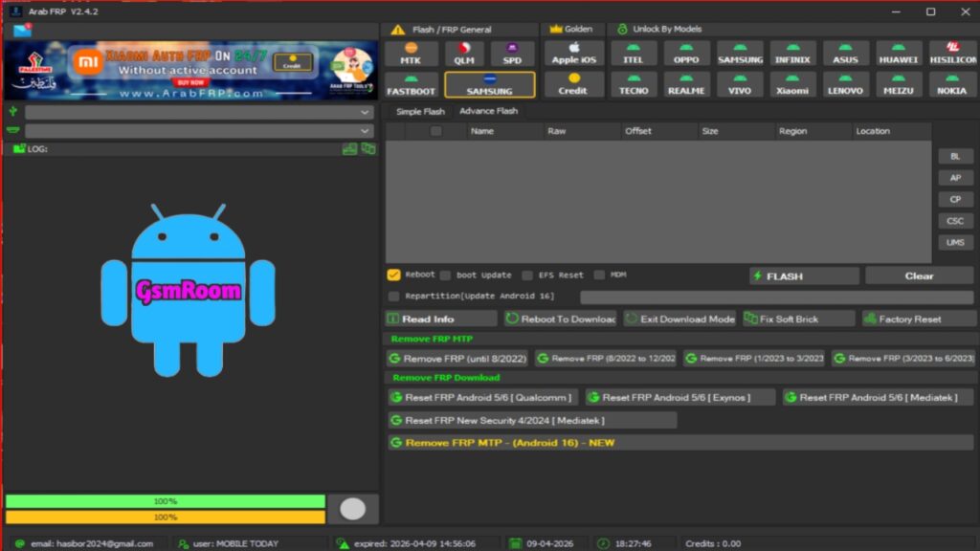The image size is (980, 551).
Task: Click the yellow Credit coin button
Action: (x=573, y=84)
